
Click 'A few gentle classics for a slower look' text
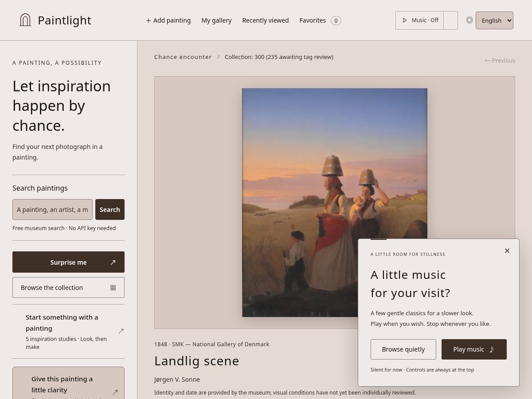[x=422, y=313]
